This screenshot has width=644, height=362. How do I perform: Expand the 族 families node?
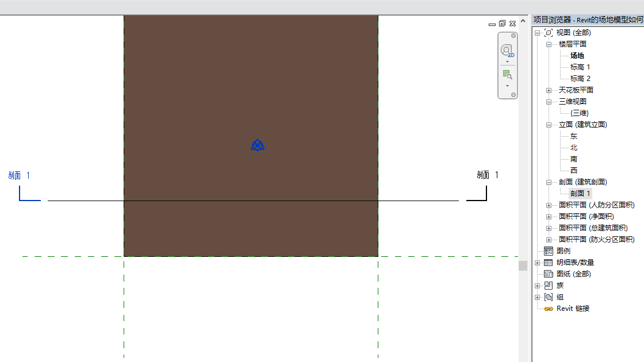[537, 286]
